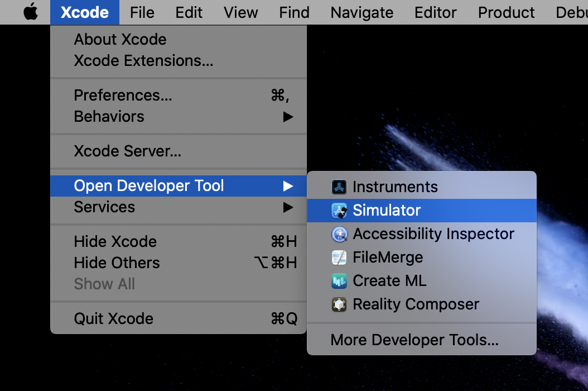
Task: Click the FileMerge app icon
Action: [x=339, y=258]
